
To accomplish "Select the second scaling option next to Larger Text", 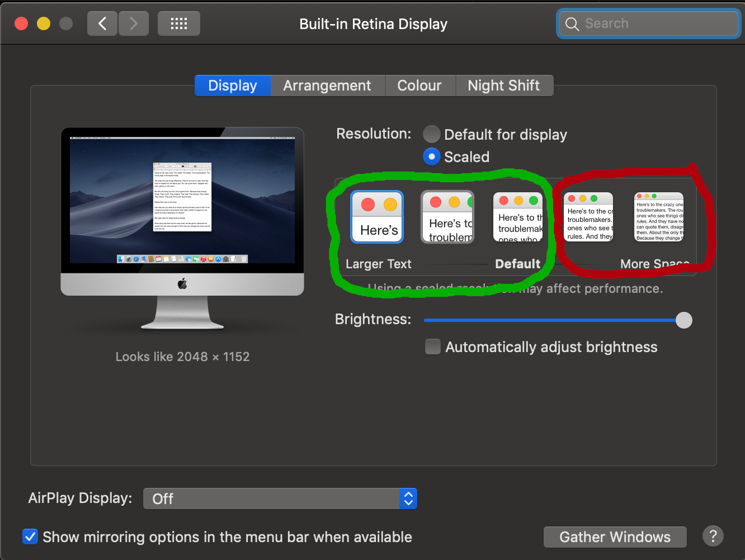I will pos(447,217).
